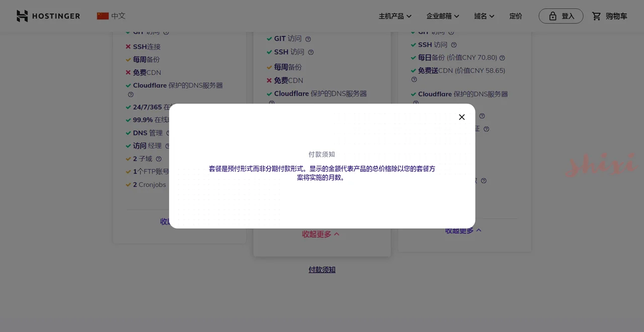Show help for 2 子域 feature
The height and width of the screenshot is (332, 644).
click(158, 159)
